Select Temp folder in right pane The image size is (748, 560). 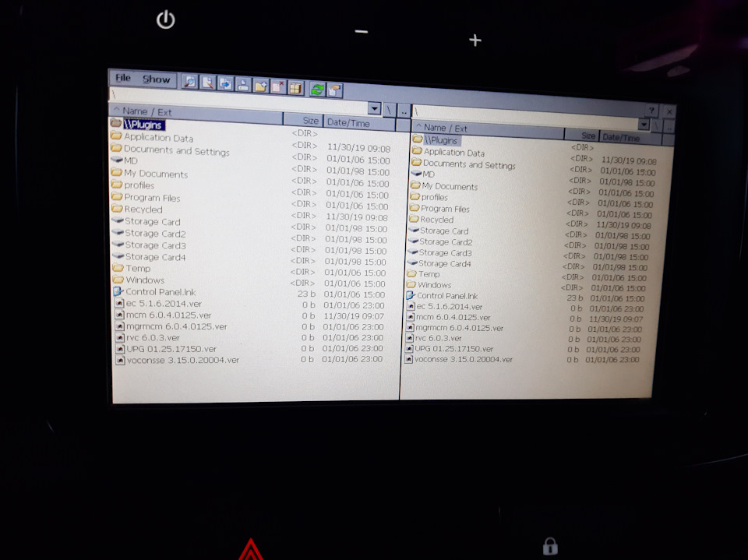click(424, 274)
